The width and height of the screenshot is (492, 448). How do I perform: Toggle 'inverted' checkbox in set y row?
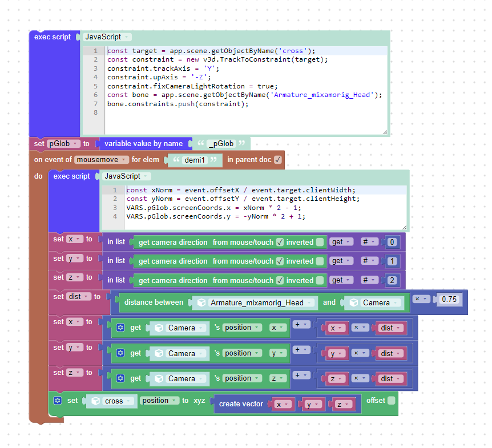click(x=320, y=261)
